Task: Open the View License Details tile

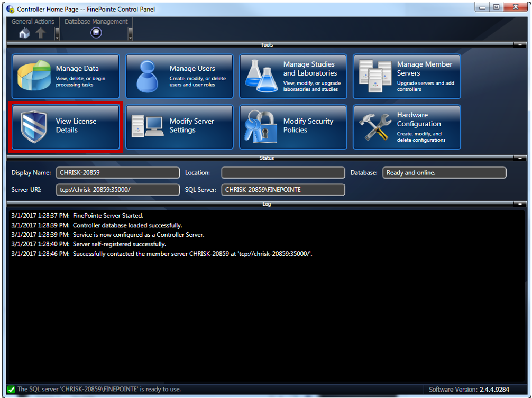Action: pyautogui.click(x=66, y=127)
